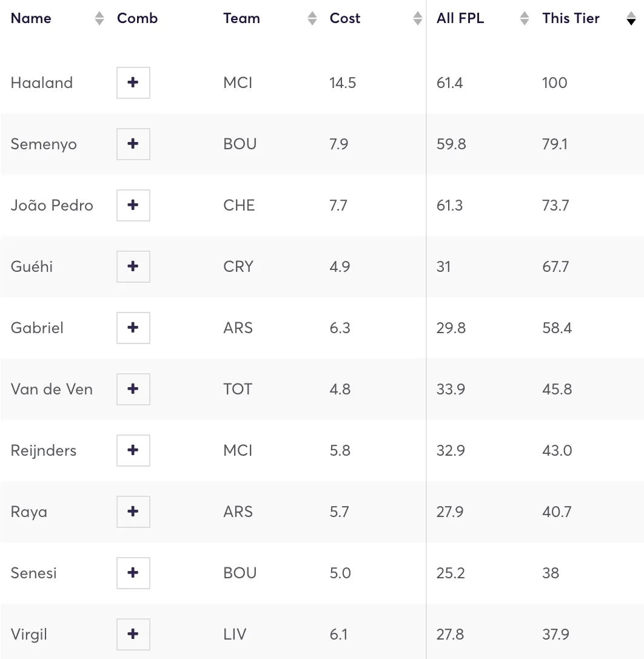Sort by Team using the sort arrows
This screenshot has width=644, height=659.
coord(312,19)
